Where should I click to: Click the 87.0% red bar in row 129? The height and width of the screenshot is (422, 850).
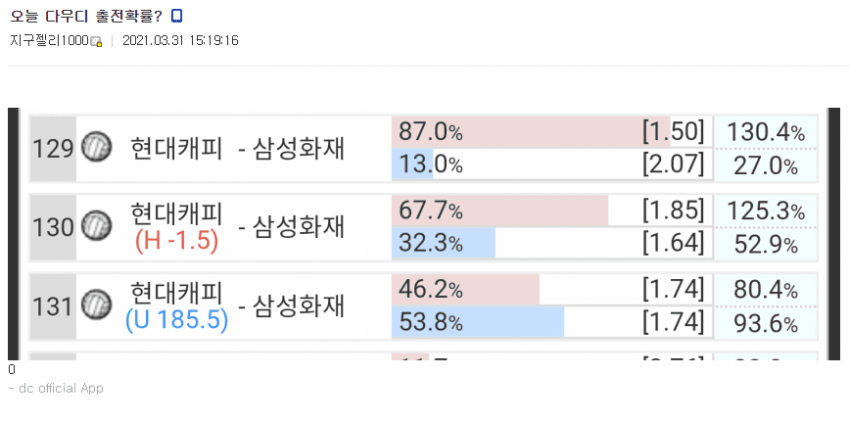[x=530, y=132]
